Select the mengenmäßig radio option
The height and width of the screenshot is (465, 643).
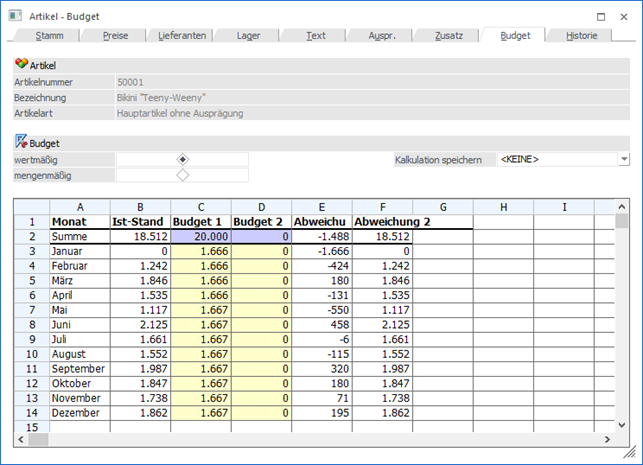coord(182,175)
